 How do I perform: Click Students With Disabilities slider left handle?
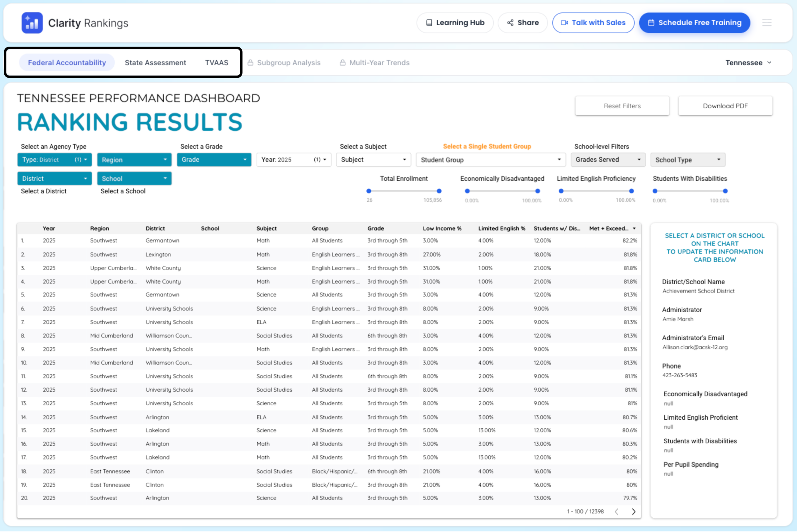(x=655, y=191)
